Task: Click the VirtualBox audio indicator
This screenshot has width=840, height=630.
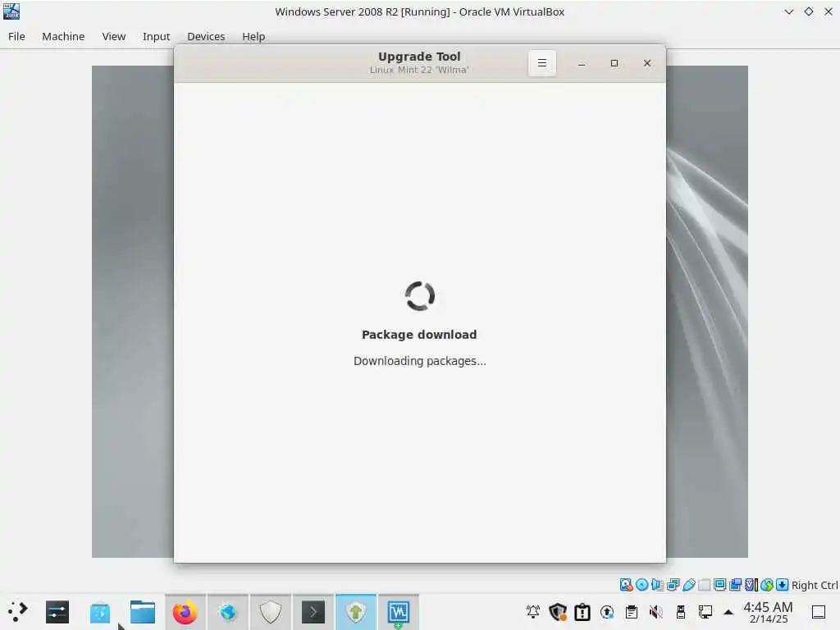Action: (657, 584)
